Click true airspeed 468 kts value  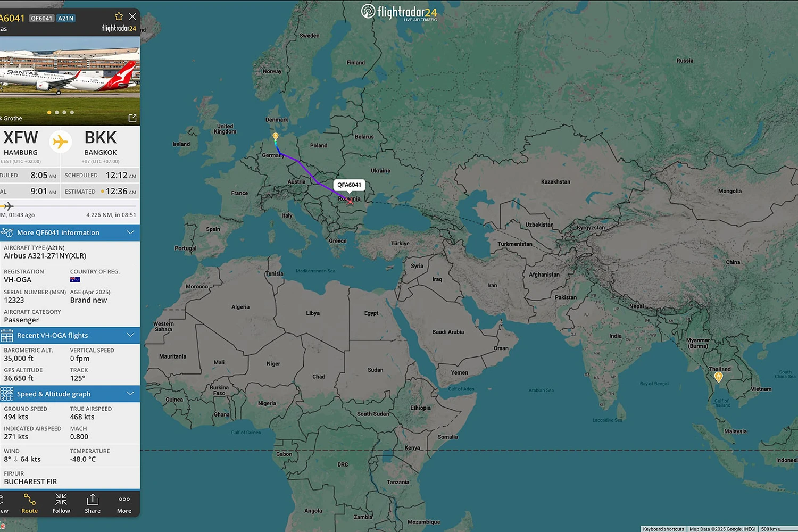(82, 417)
